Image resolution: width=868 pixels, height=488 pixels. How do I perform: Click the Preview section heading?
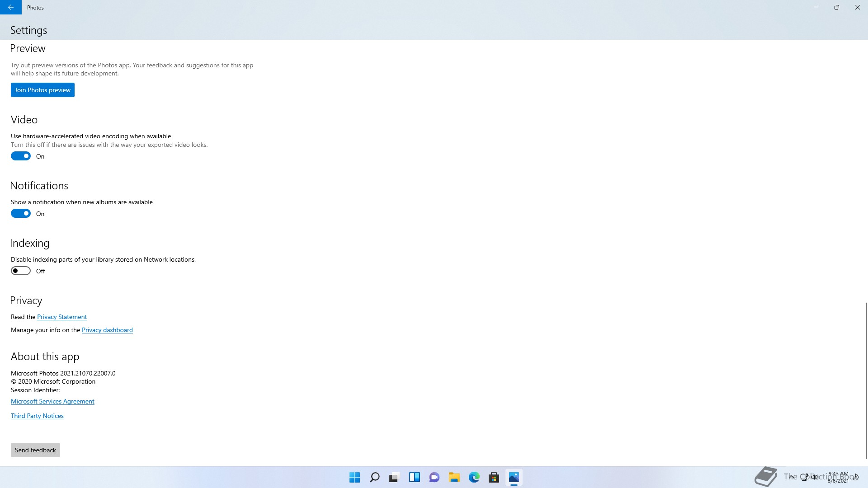click(x=28, y=48)
